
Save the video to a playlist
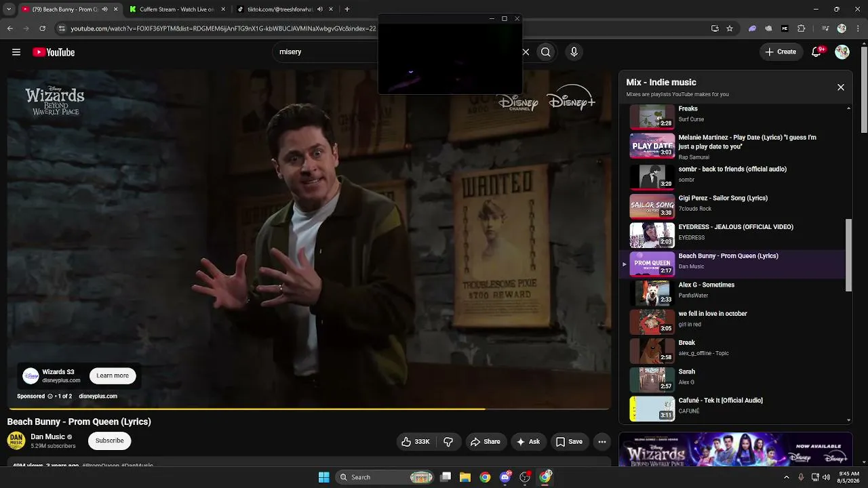(570, 442)
